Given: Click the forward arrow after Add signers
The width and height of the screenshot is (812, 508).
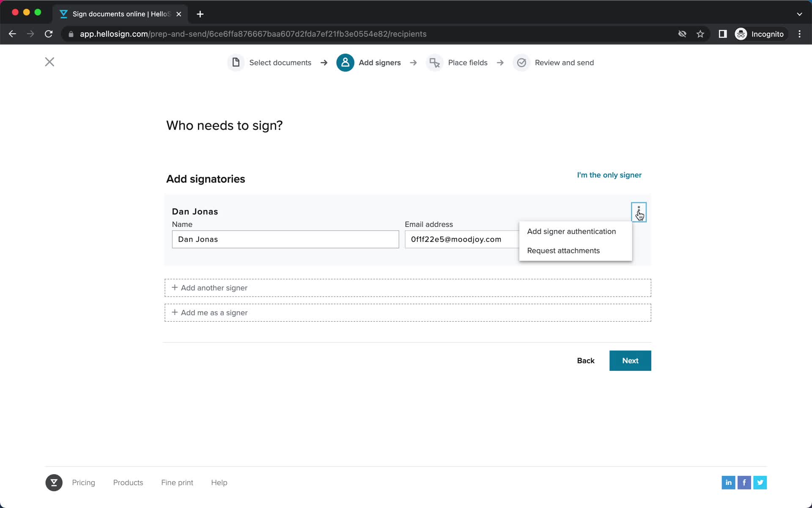Looking at the screenshot, I should pos(413,63).
